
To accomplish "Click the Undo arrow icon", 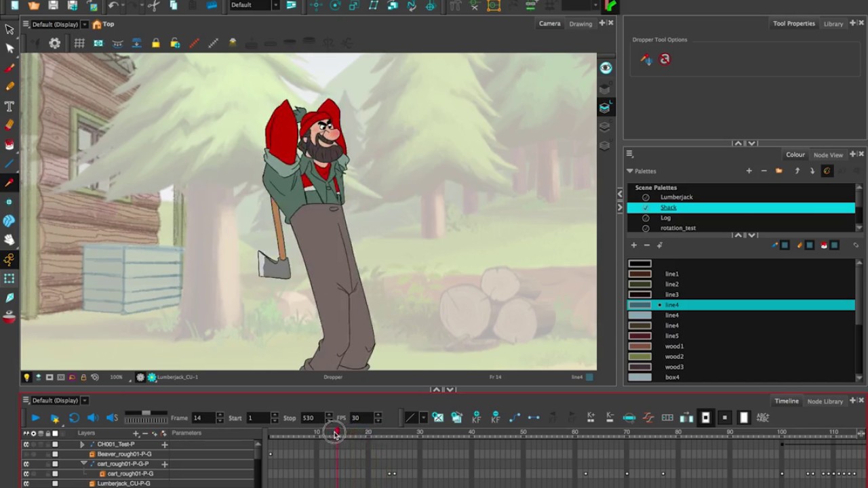I will pyautogui.click(x=113, y=5).
